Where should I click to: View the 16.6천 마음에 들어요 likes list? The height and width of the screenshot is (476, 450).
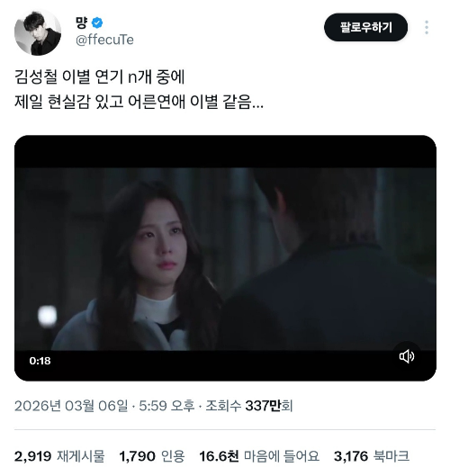(x=259, y=456)
